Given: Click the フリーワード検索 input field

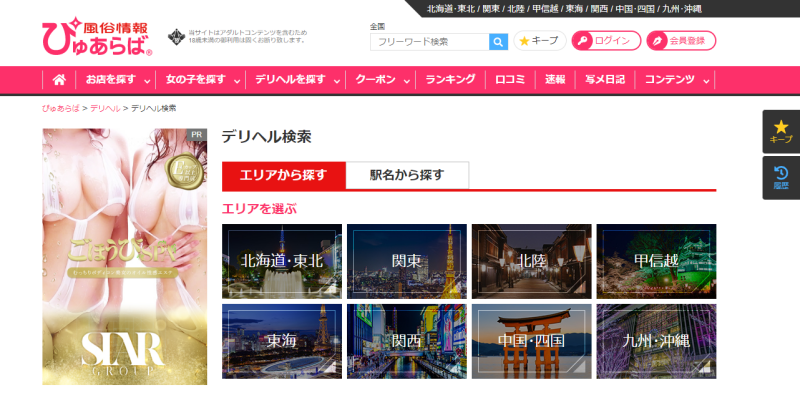Looking at the screenshot, I should click(x=429, y=41).
